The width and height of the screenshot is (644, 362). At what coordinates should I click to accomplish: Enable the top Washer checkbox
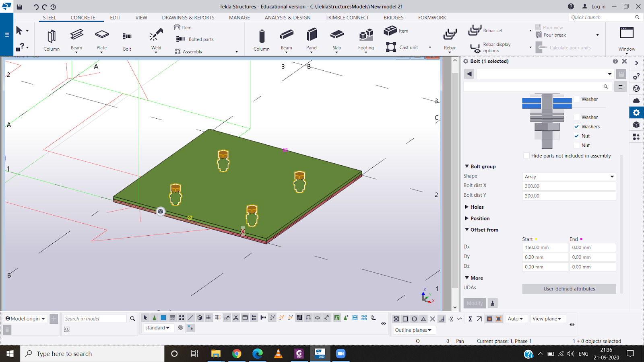[x=577, y=99]
